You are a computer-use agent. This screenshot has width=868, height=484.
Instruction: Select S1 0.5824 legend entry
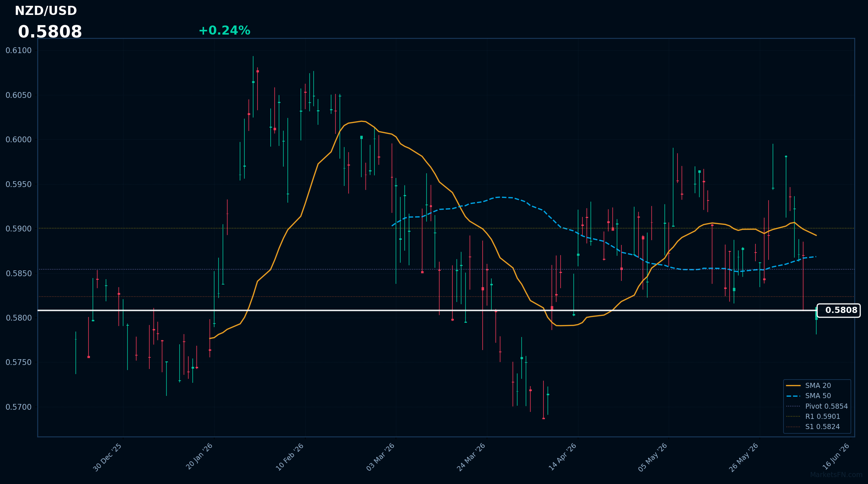tap(822, 427)
